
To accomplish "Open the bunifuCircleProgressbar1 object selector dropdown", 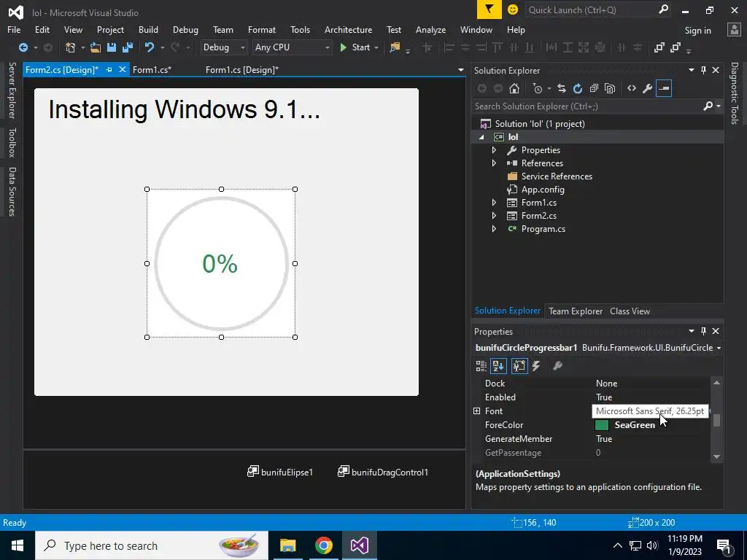I will 719,348.
